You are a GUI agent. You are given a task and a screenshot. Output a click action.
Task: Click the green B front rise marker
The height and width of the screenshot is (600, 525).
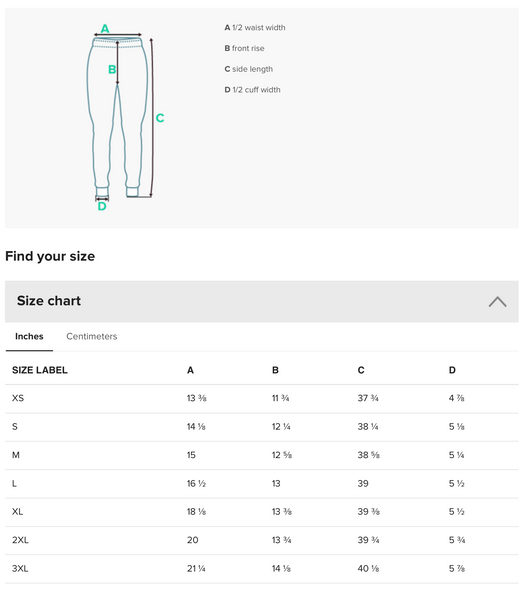pos(112,69)
